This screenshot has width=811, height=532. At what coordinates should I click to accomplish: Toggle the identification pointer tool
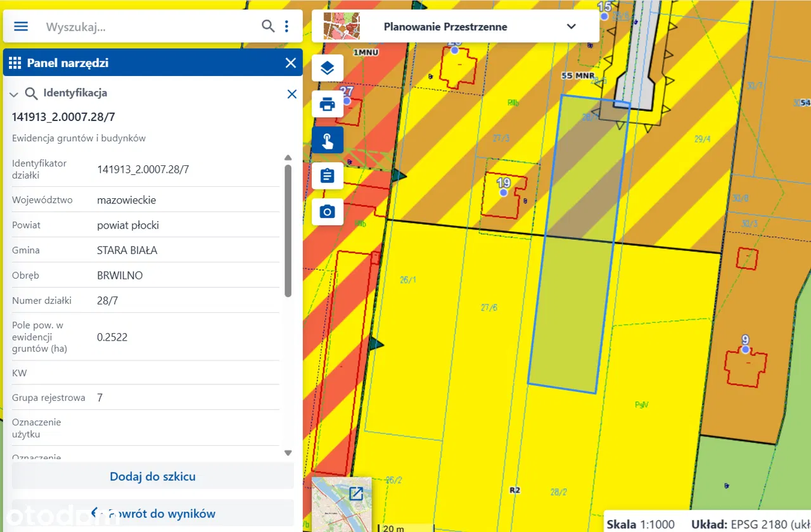pos(327,140)
